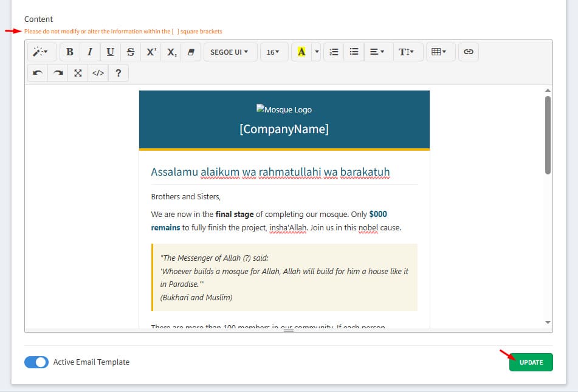Click the "(Bukhari and Muslim)" citation
Image resolution: width=578 pixels, height=392 pixels.
196,297
